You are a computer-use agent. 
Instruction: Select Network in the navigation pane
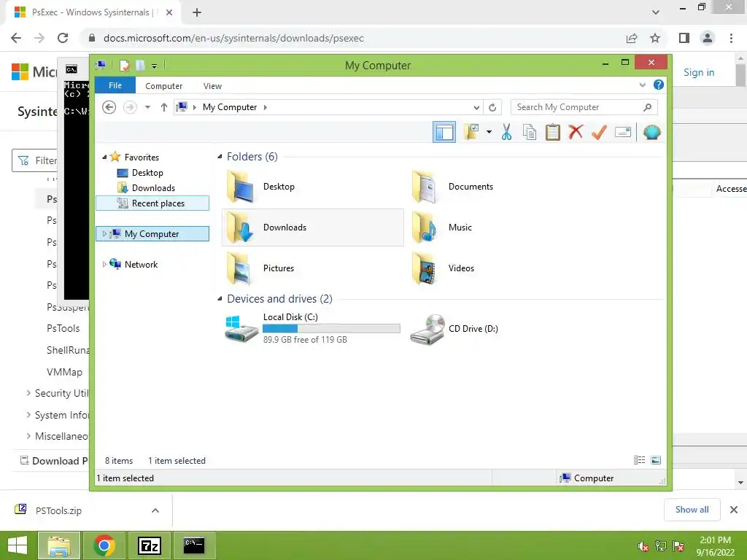click(x=141, y=265)
